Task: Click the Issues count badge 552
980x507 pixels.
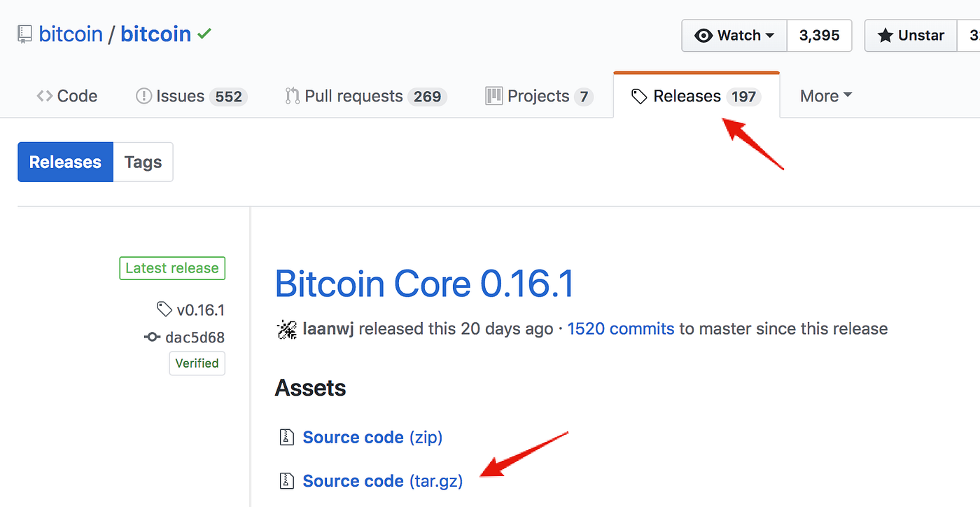Action: pyautogui.click(x=228, y=97)
